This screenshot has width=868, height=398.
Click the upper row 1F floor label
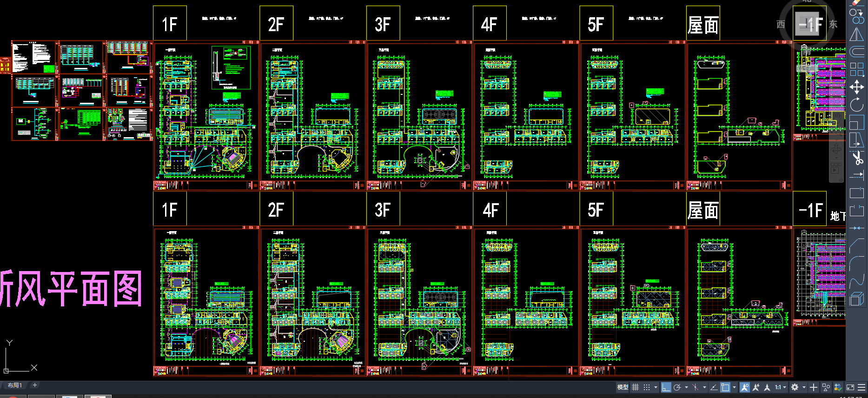click(x=170, y=24)
